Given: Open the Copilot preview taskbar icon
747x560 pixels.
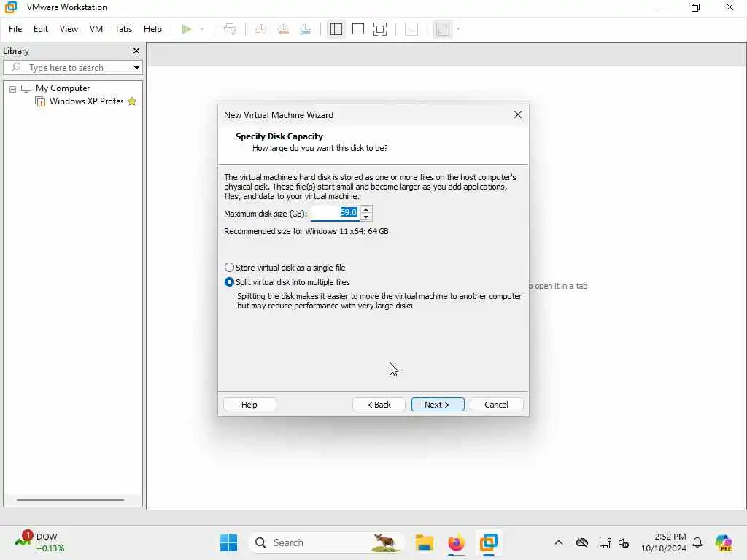Looking at the screenshot, I should 724,542.
